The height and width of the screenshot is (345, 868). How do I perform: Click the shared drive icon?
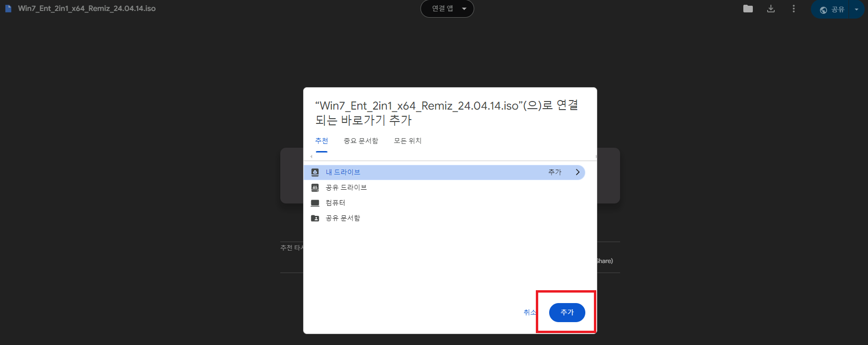pyautogui.click(x=315, y=188)
